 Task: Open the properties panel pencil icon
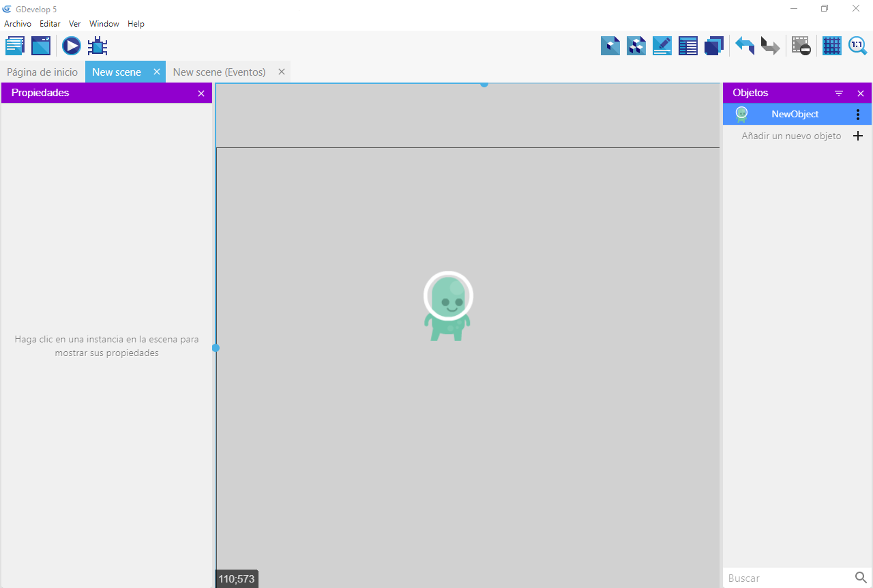click(662, 46)
